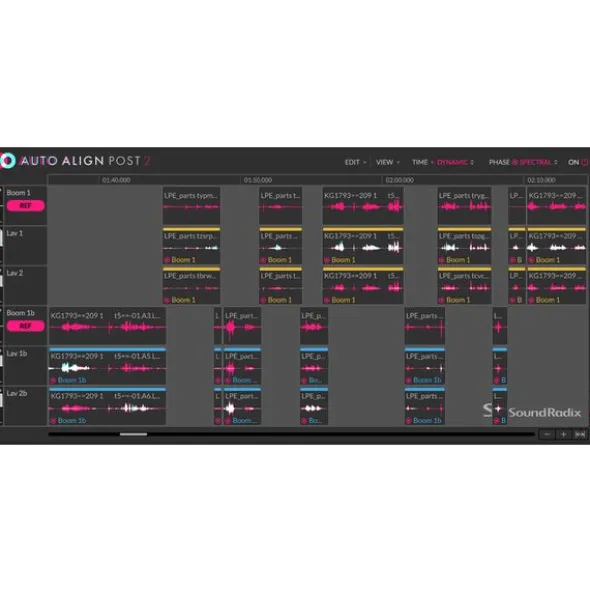Click yellow Boom 1 label under Lav 1 last clip

(x=547, y=260)
